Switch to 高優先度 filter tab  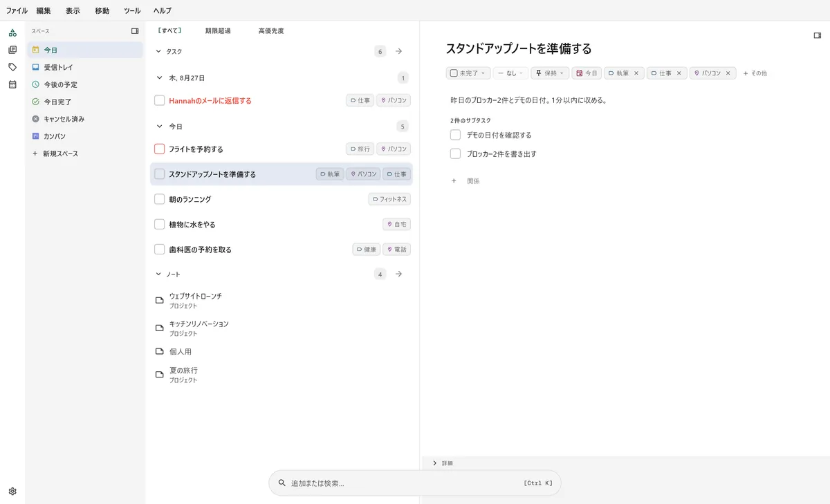click(x=271, y=30)
